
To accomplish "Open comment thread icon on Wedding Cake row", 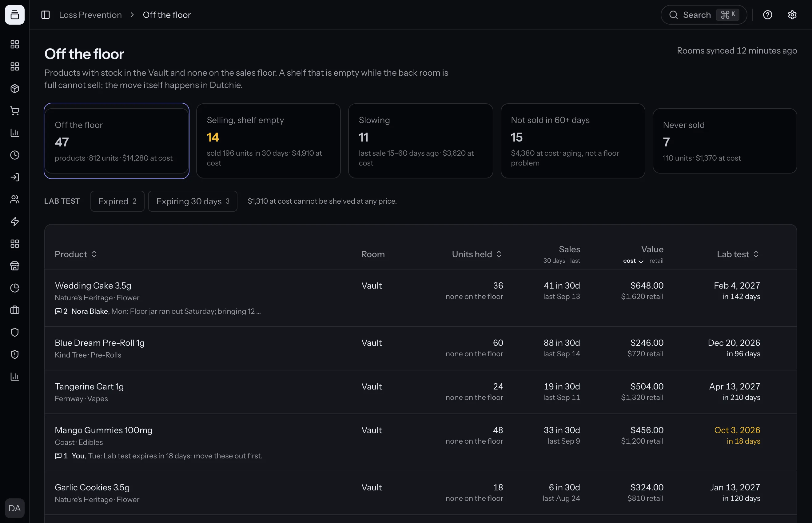I will [58, 311].
